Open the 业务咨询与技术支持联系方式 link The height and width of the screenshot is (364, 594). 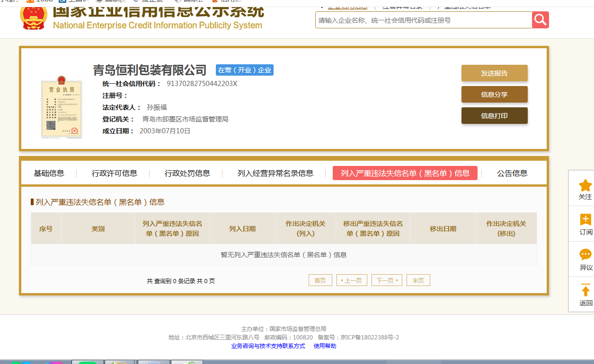pos(268,346)
